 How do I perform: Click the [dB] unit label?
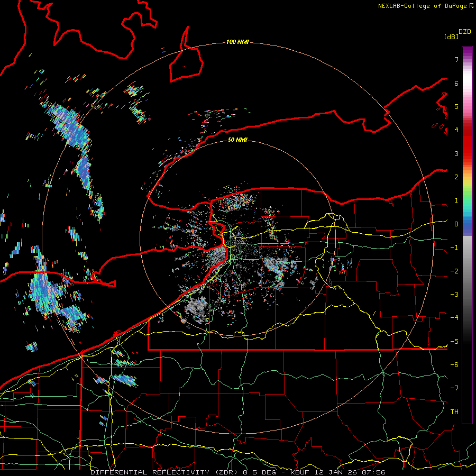pos(451,36)
